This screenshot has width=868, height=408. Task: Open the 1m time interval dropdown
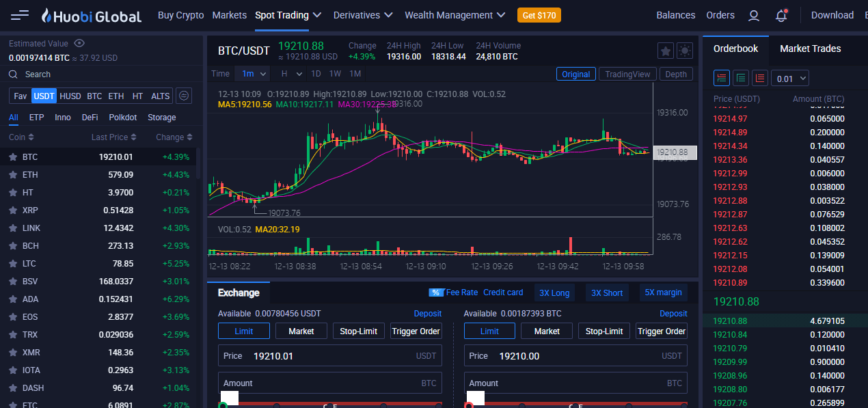[x=252, y=74]
